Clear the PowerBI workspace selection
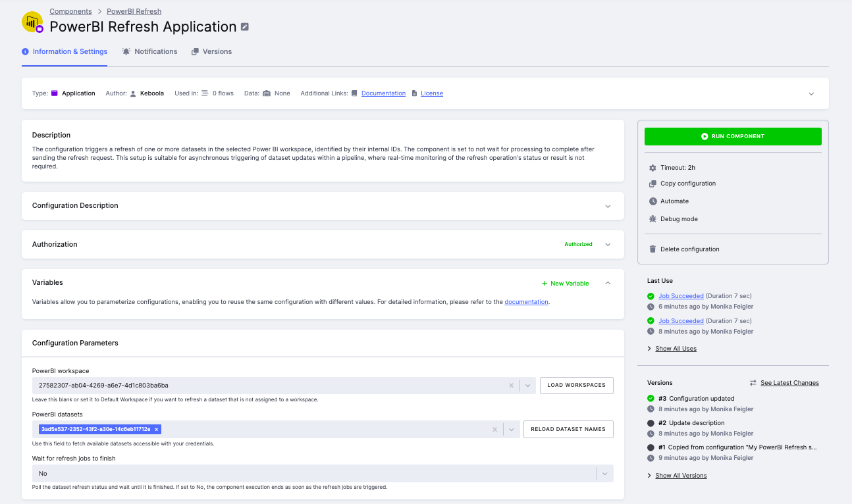 coord(511,386)
